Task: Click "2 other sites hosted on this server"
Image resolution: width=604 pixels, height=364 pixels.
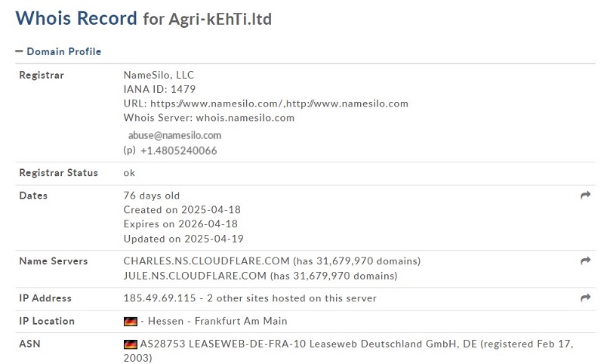Action: 291,298
